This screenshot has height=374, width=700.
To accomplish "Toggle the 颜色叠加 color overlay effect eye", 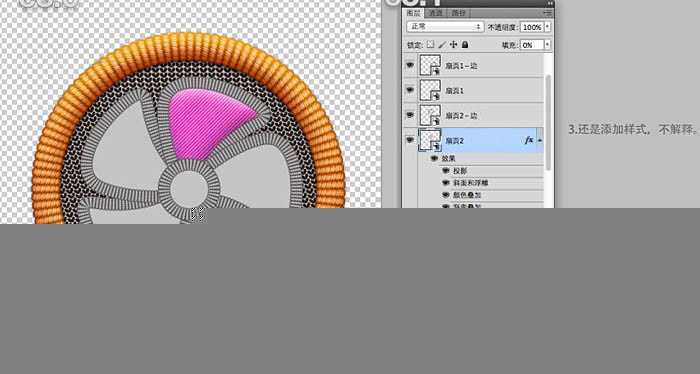I will [445, 195].
